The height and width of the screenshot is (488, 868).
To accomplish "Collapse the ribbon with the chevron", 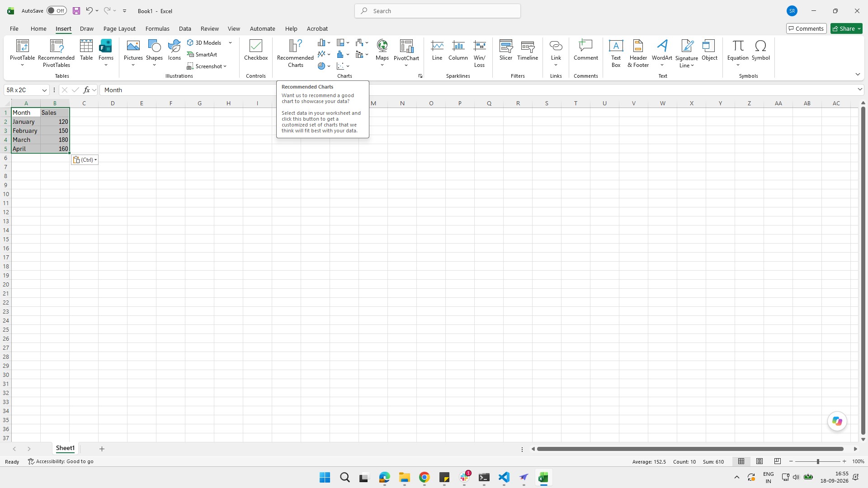I will pyautogui.click(x=858, y=75).
